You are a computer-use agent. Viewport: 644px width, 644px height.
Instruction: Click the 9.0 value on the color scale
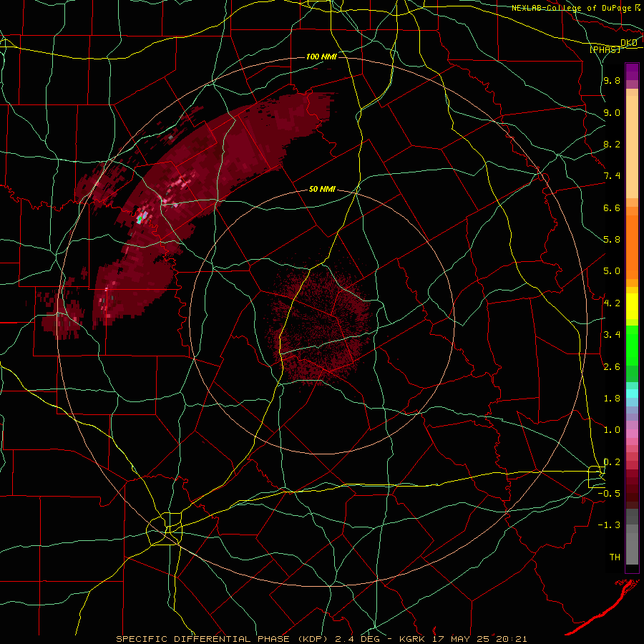(612, 112)
